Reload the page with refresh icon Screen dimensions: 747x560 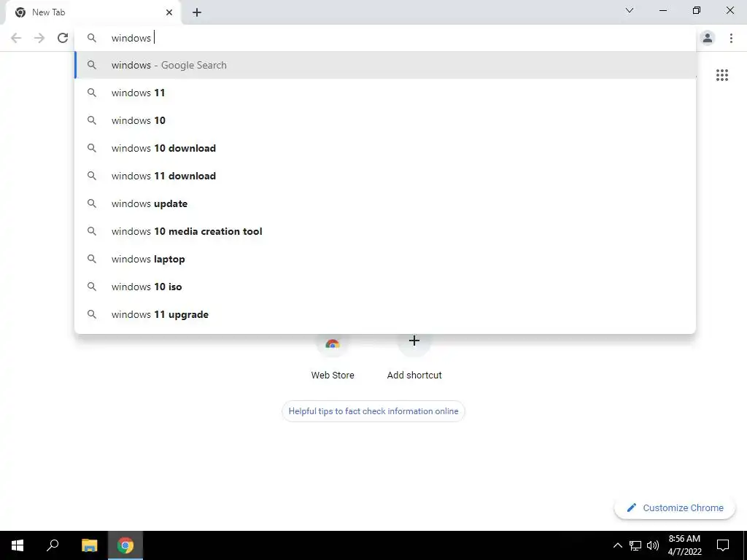[63, 38]
